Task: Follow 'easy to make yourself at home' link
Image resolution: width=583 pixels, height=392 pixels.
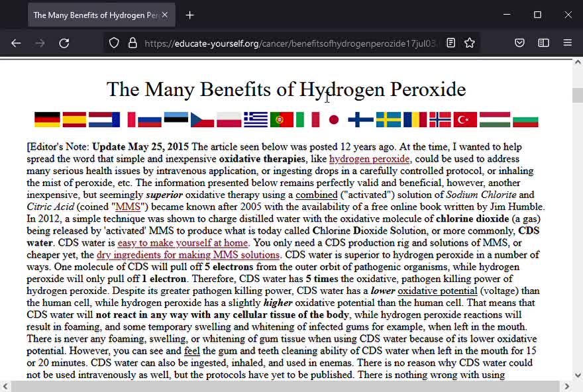Action: tap(183, 242)
